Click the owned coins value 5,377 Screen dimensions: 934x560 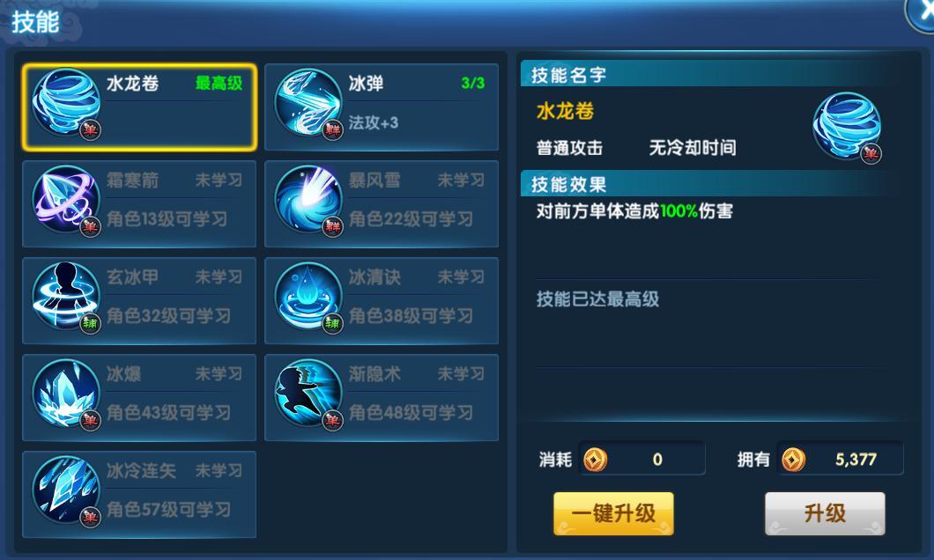(856, 460)
